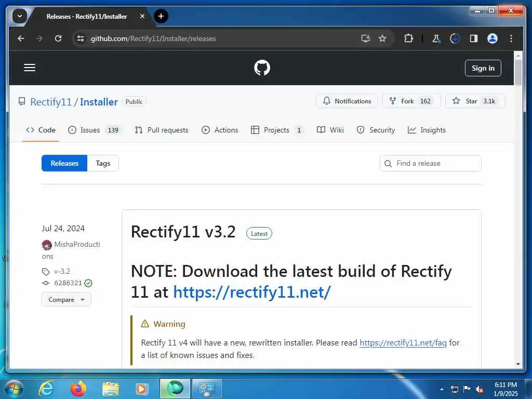
Task: Click the address bar URL
Action: point(153,38)
